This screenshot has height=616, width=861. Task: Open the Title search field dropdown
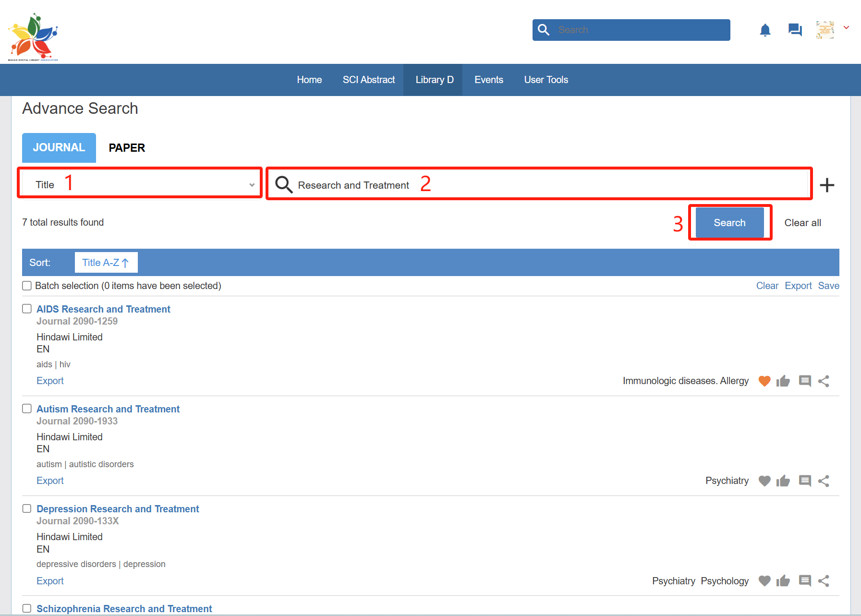coord(140,185)
